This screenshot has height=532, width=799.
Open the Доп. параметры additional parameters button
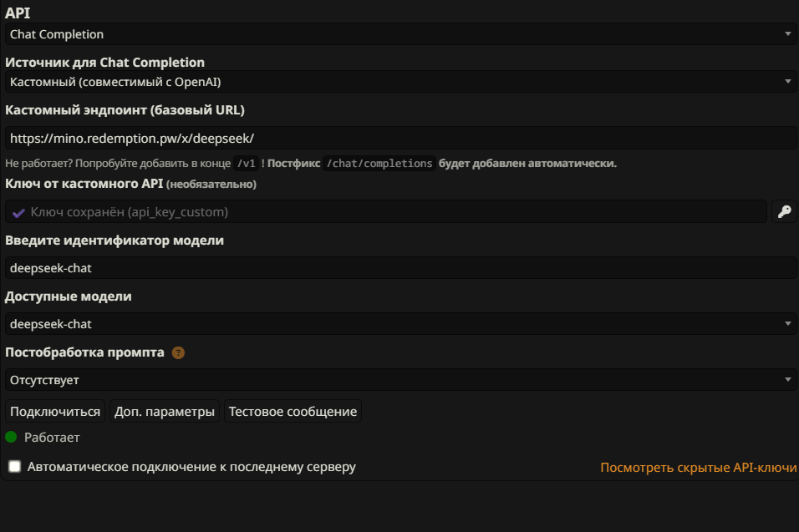[165, 412]
